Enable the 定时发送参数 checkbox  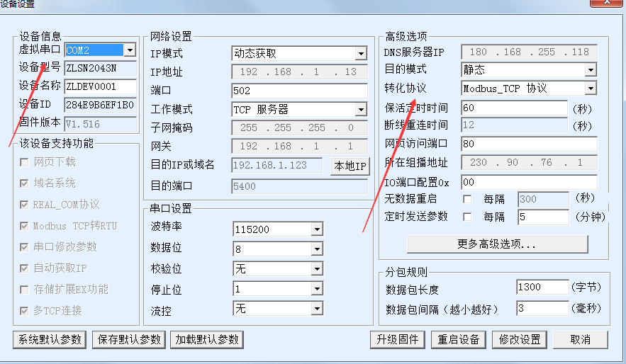467,217
